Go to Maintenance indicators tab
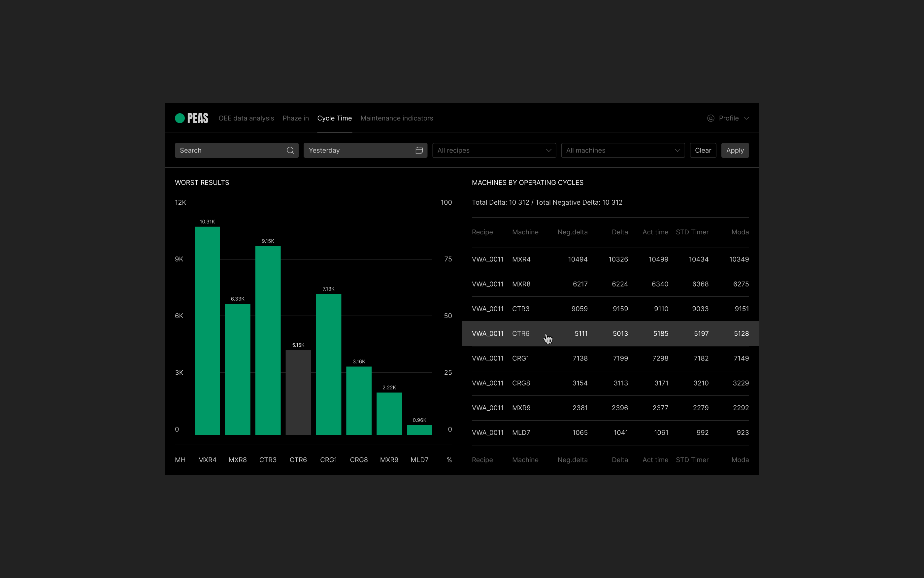Screen dimensions: 924x578 [396, 118]
